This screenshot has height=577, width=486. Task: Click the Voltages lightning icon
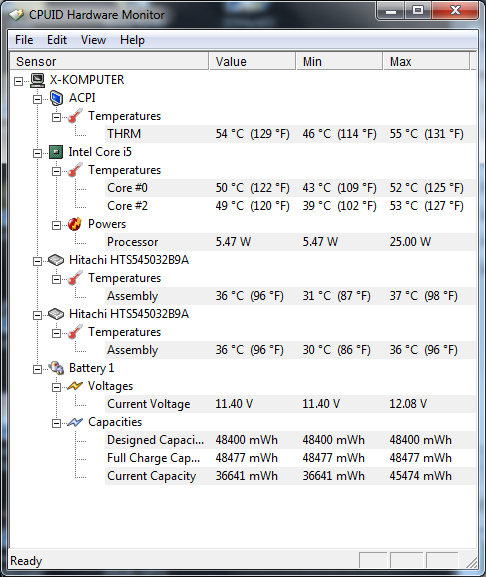point(75,386)
